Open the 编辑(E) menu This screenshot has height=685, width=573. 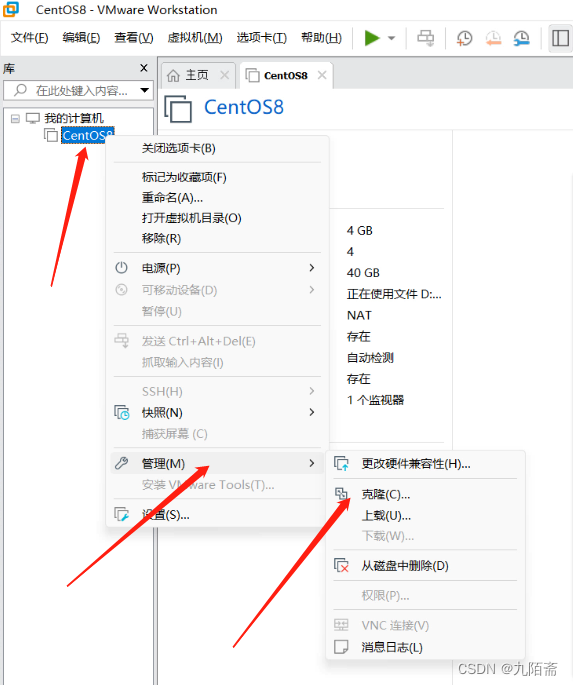[81, 38]
